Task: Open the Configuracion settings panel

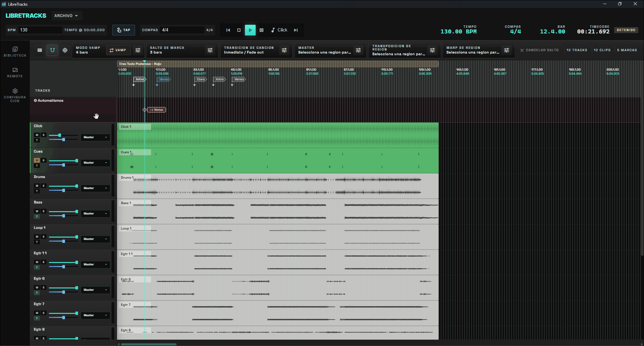Action: (x=15, y=95)
